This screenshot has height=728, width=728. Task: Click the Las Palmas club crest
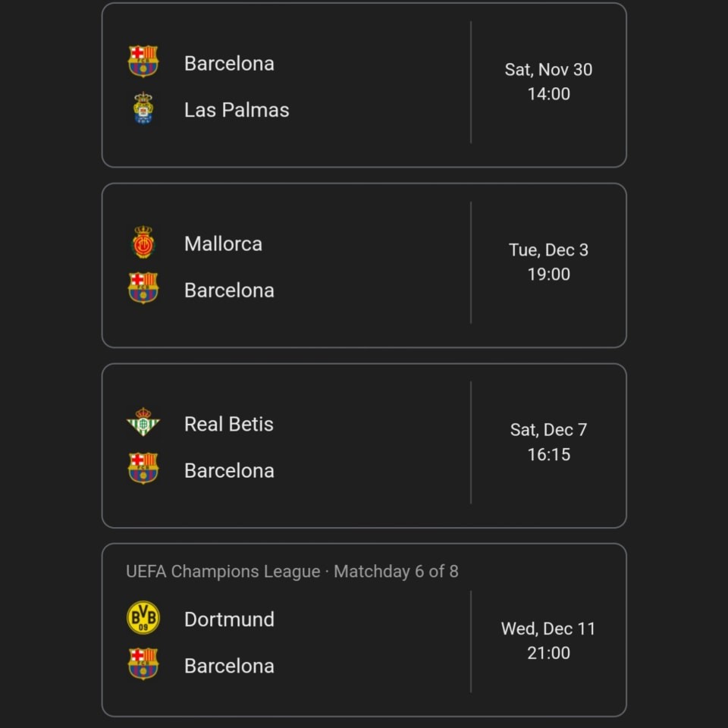[x=143, y=108]
